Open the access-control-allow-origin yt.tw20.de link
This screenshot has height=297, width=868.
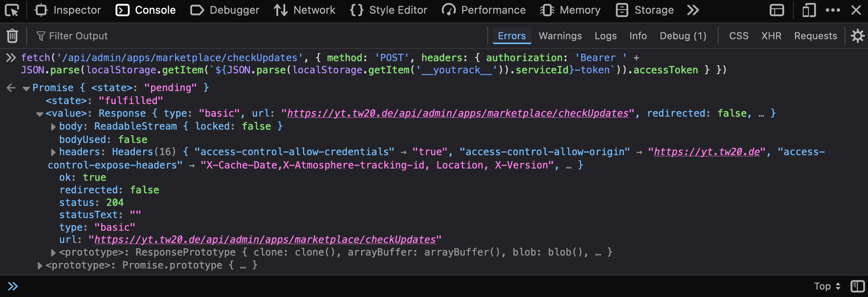click(x=707, y=152)
